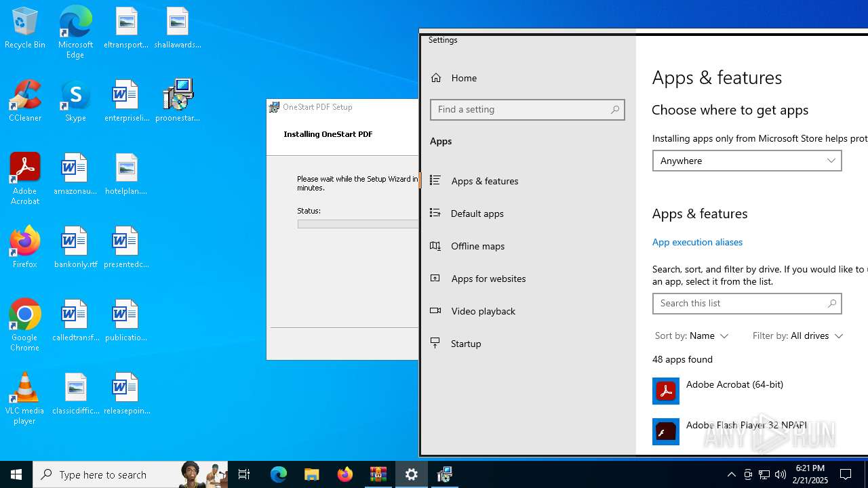Select the bankonly.rtf document

pos(75,247)
